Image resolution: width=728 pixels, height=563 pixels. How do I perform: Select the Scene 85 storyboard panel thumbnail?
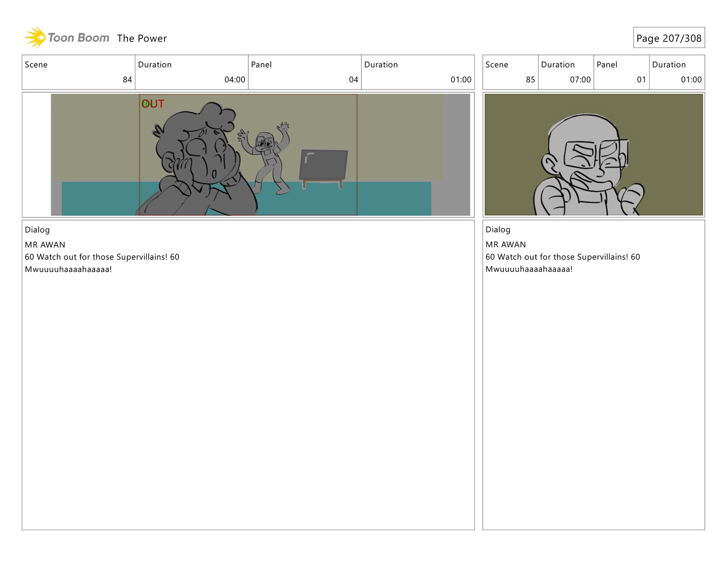coord(593,155)
